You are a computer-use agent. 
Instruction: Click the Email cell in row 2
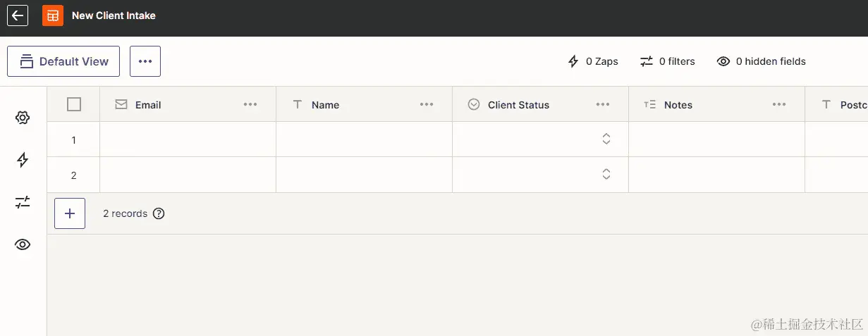coord(188,175)
